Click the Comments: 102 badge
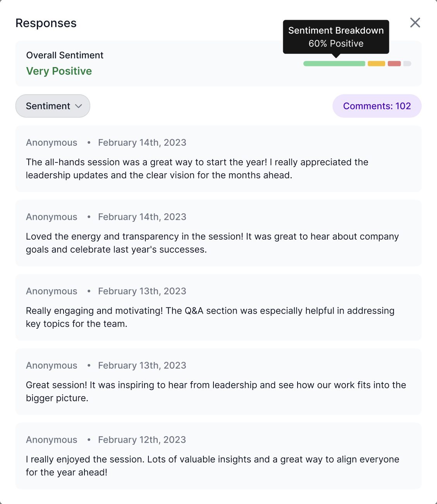This screenshot has width=437, height=504. pos(377,106)
